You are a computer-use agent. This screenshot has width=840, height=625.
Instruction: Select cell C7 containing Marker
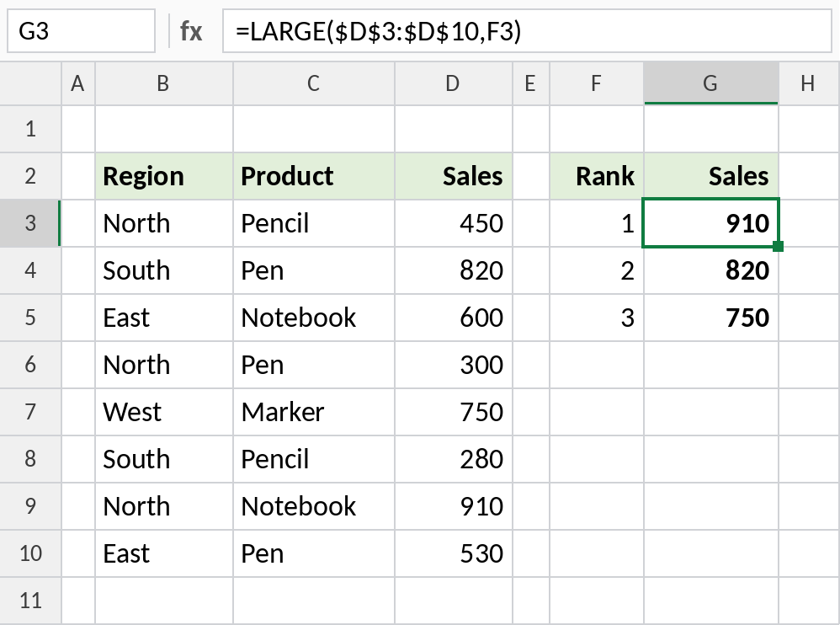point(314,412)
